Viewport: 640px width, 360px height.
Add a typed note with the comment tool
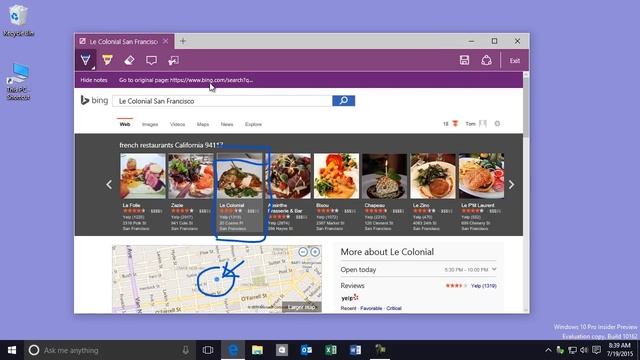point(151,60)
